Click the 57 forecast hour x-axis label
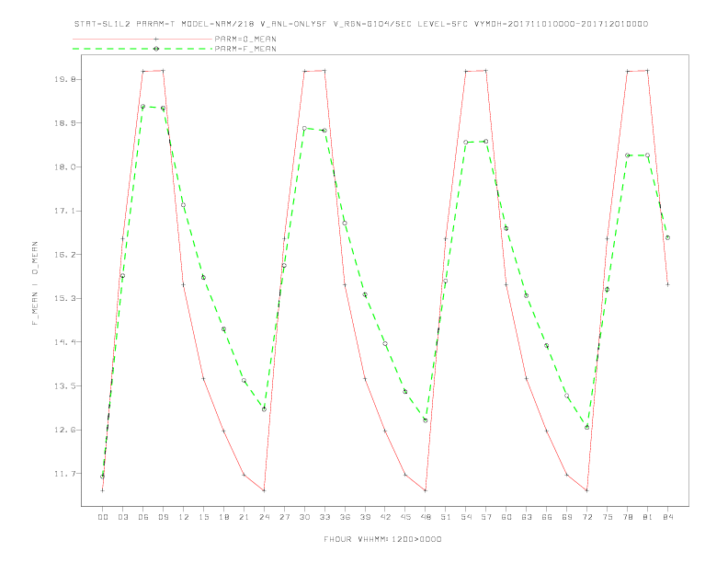728x563 pixels. coord(486,517)
